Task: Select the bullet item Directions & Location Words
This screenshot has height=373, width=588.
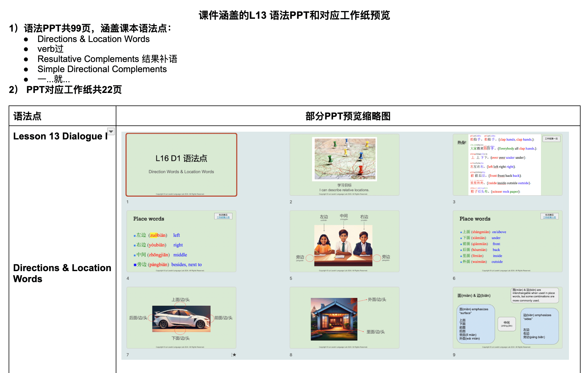Action: point(93,39)
